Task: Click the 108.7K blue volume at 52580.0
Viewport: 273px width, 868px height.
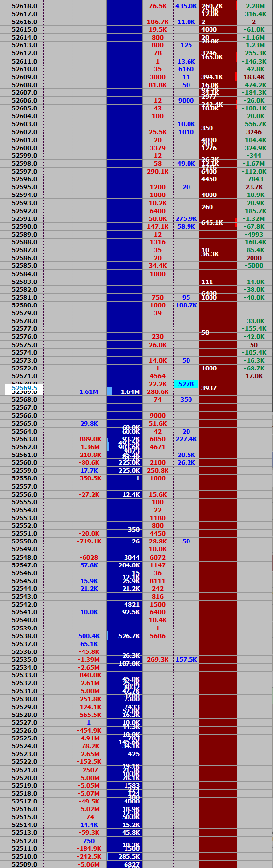Action: tap(186, 305)
